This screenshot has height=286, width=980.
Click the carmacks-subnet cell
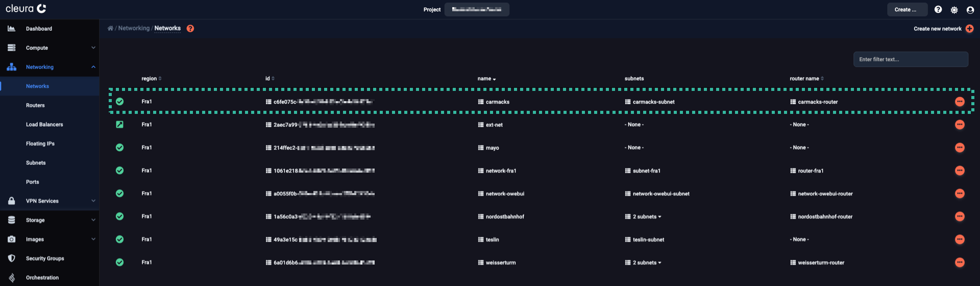coord(649,102)
